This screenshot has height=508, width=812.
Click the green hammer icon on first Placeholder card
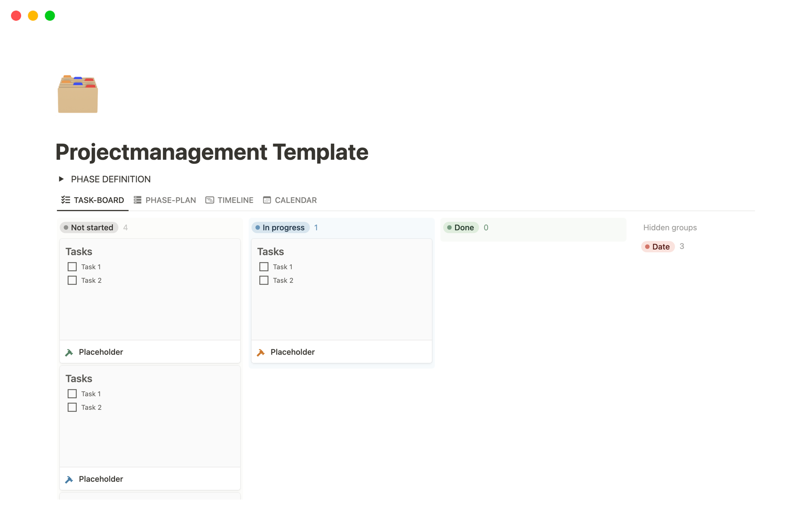[69, 352]
